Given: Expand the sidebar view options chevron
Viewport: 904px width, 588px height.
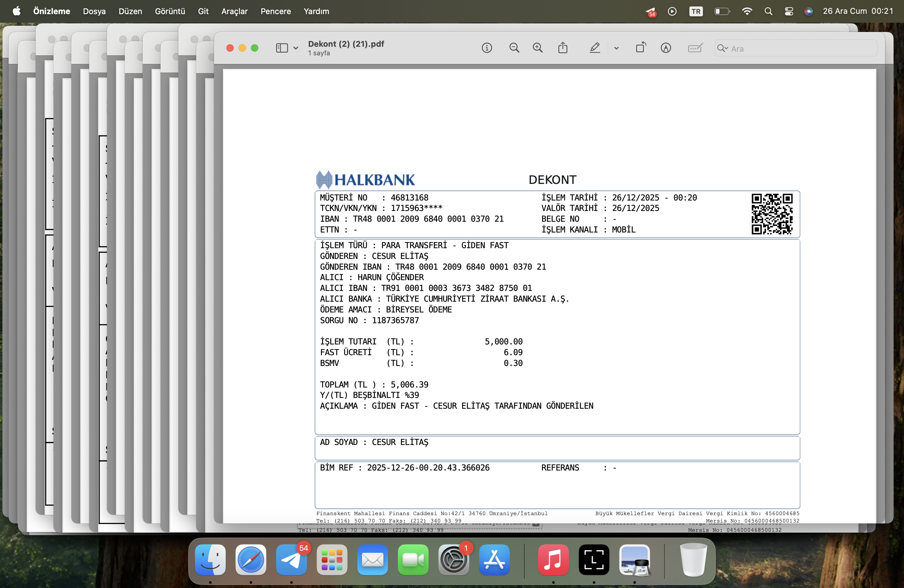Looking at the screenshot, I should point(295,48).
